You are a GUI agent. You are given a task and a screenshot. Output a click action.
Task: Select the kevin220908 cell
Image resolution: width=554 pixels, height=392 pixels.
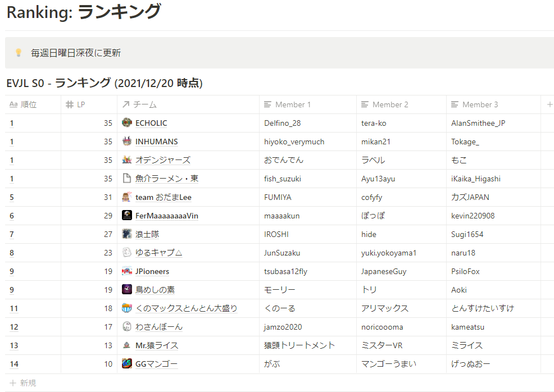tap(493, 216)
